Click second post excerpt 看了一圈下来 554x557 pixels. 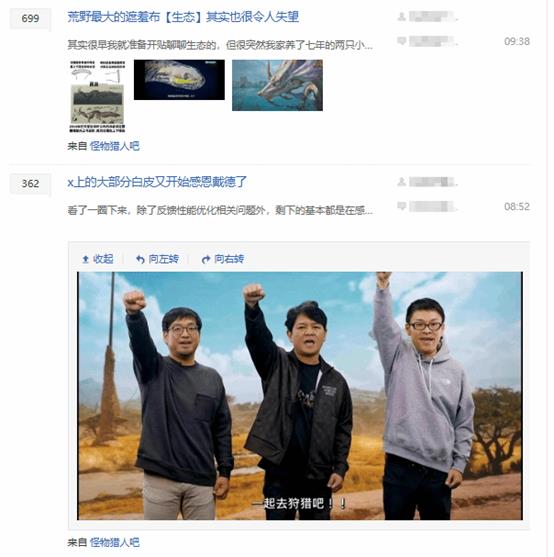[220, 210]
